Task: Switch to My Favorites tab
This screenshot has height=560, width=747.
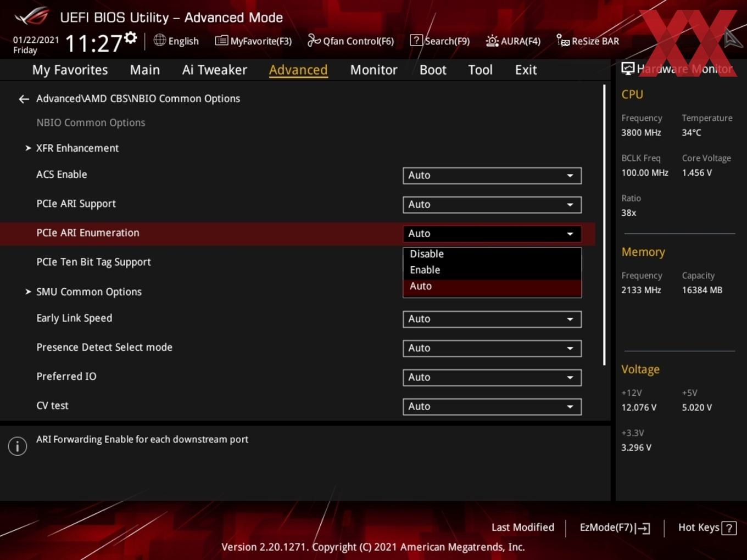Action: [x=70, y=70]
